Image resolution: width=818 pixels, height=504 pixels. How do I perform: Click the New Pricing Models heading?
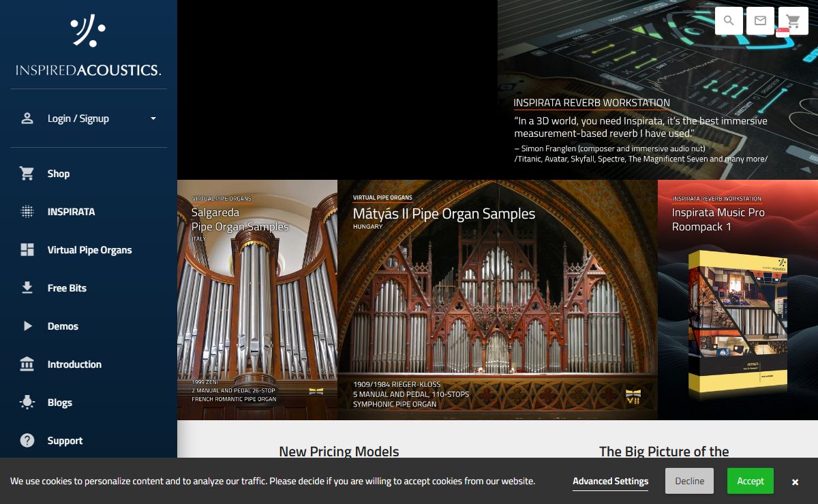tap(339, 451)
